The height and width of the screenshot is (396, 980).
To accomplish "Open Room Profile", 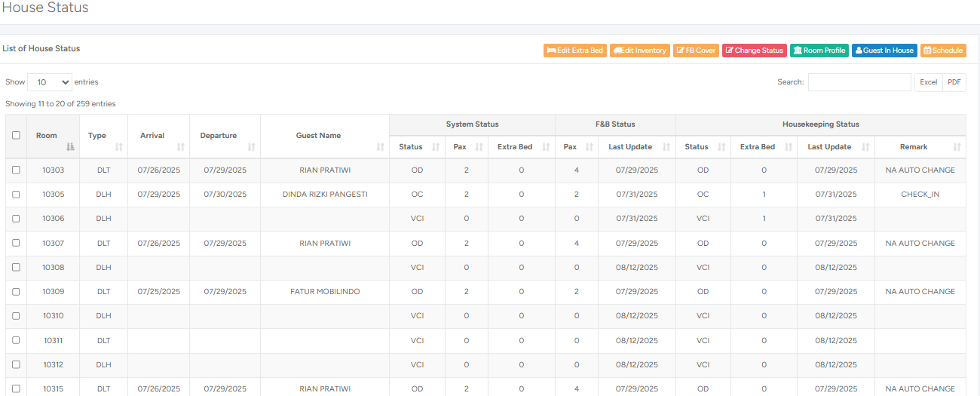I will coord(819,51).
